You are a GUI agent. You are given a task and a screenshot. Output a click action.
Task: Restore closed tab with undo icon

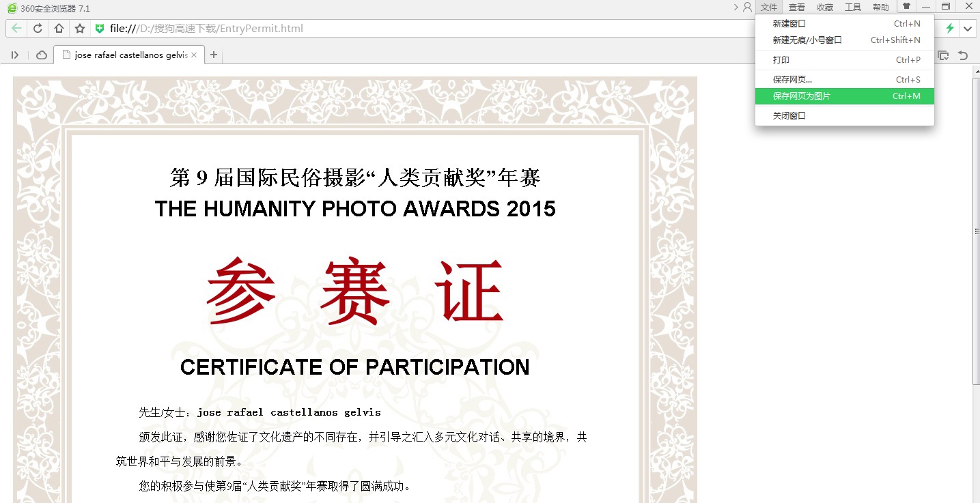(964, 55)
